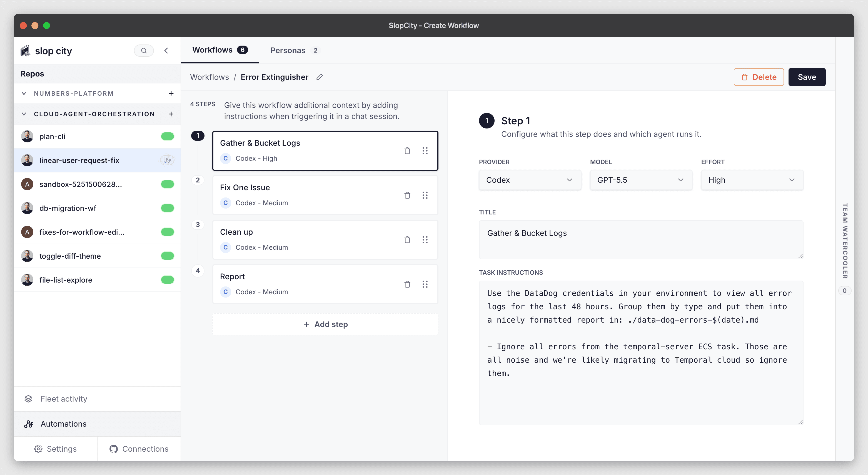
Task: Click the slop city logo icon
Action: click(x=25, y=51)
